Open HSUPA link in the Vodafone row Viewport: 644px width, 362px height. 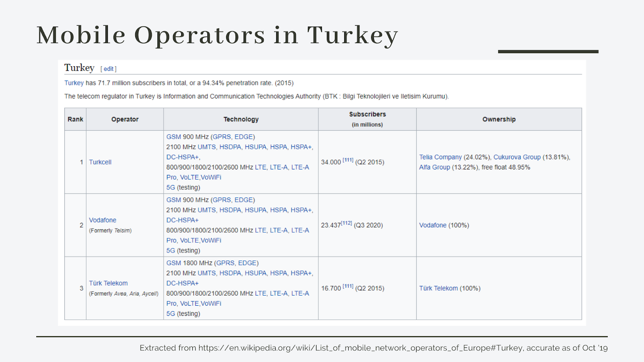pyautogui.click(x=256, y=210)
